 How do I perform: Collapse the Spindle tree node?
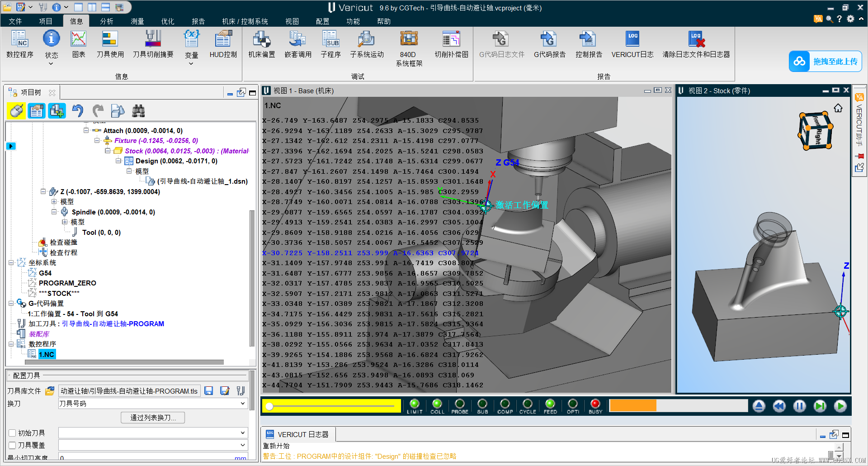point(54,212)
